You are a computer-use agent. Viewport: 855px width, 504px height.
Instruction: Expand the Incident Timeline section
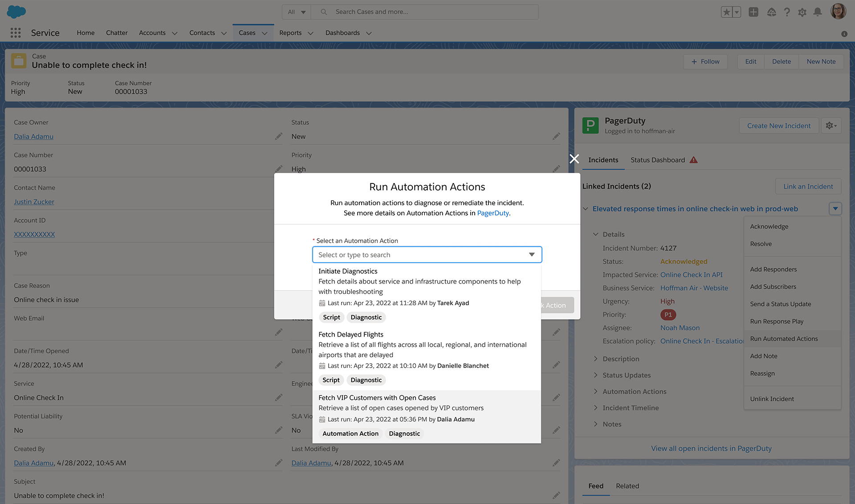[595, 407]
